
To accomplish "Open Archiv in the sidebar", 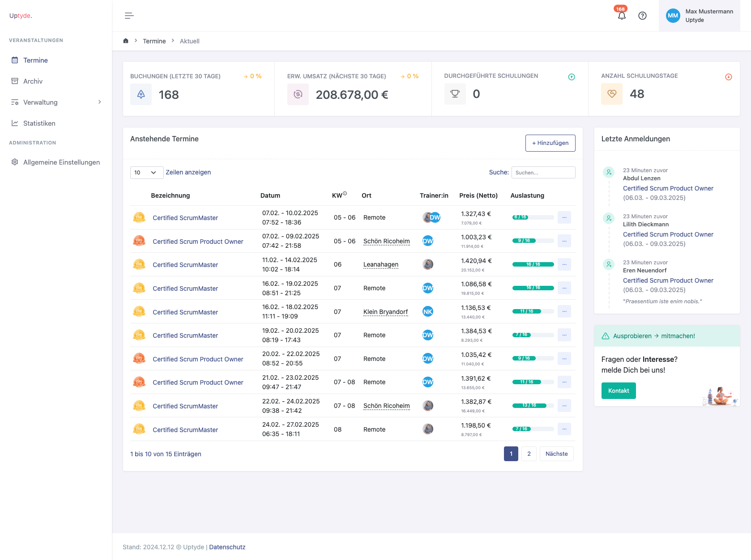I will (x=33, y=81).
